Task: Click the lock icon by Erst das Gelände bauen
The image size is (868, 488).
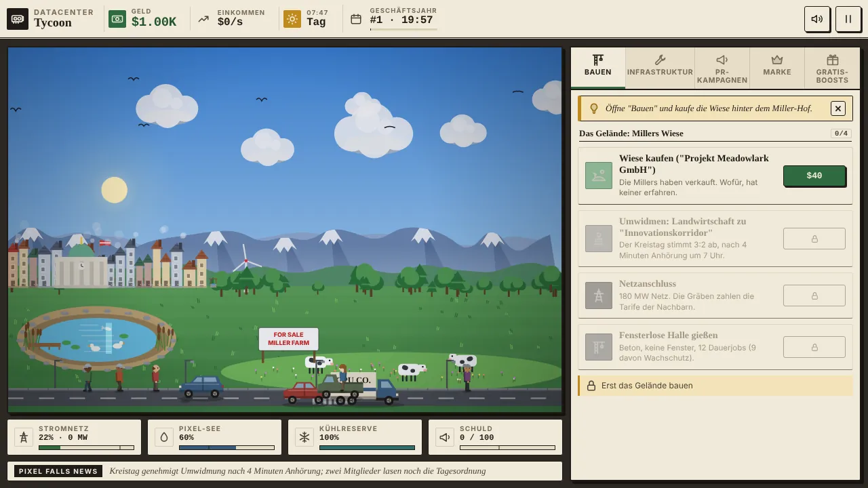Action: tap(591, 386)
